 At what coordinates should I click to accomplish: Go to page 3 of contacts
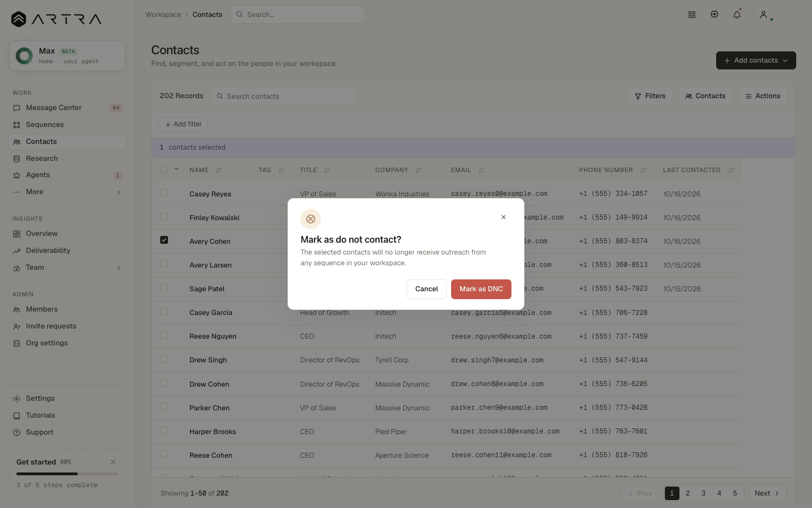703,493
